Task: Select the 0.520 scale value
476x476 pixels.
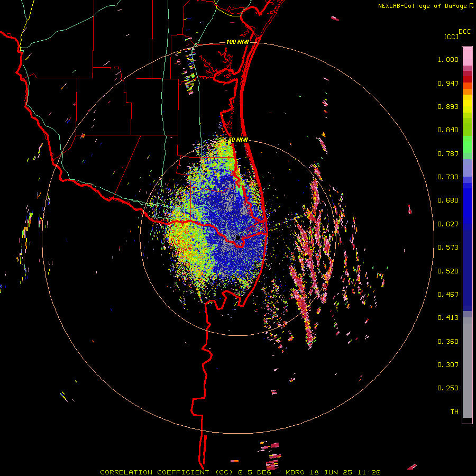Action: click(448, 271)
